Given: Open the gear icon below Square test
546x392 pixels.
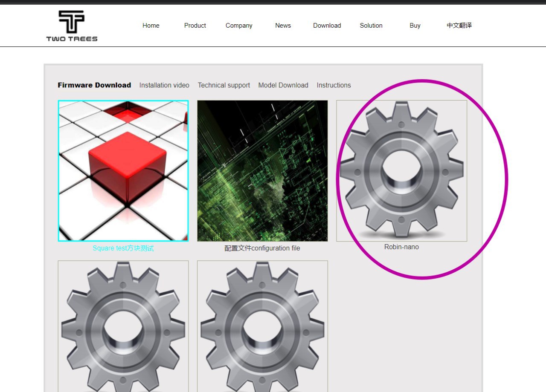Looking at the screenshot, I should pyautogui.click(x=123, y=326).
